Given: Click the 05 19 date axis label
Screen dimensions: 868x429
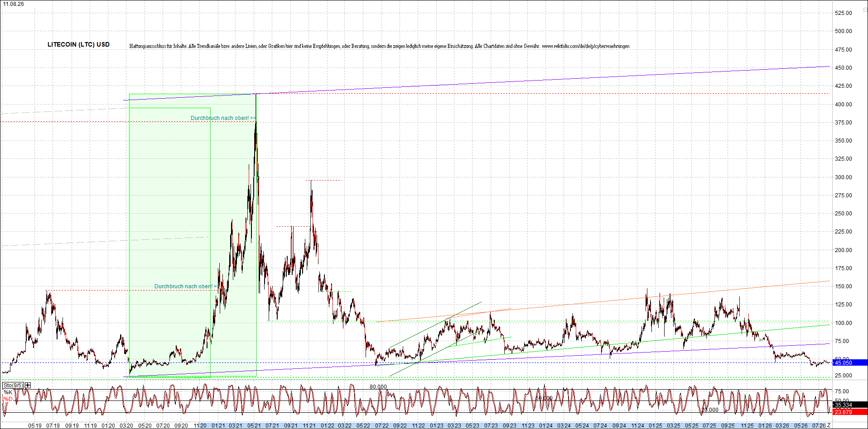Looking at the screenshot, I should tap(35, 426).
